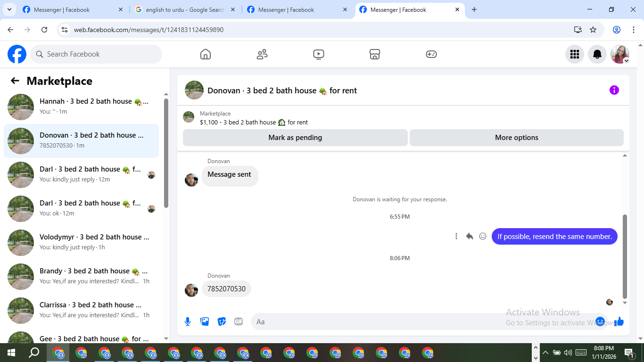644x362 pixels.
Task: Expand the Chrome tab search dropdown
Action: click(9, 9)
